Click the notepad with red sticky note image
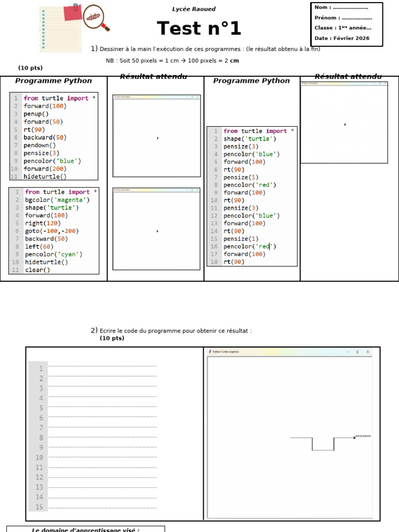Screen dimensions: 399x532 60,28
